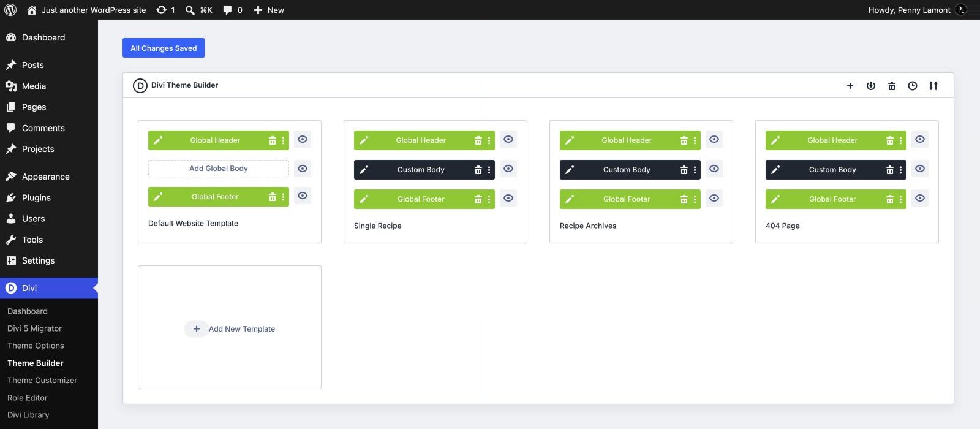Open options menu for 404 Page Global Footer
Screen dimensions: 980x429
tap(900, 199)
